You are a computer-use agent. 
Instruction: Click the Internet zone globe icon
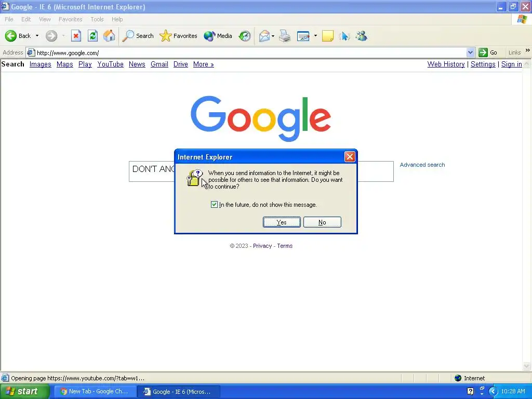(x=458, y=378)
